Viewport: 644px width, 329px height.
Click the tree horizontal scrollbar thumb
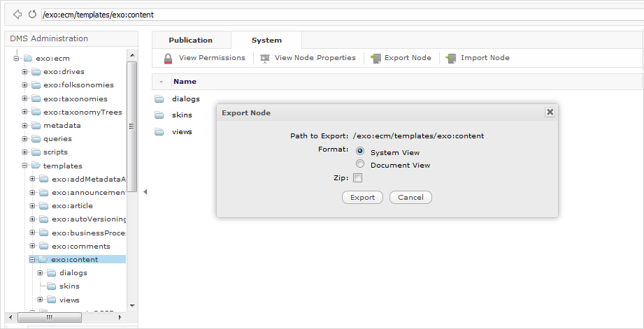coord(50,317)
